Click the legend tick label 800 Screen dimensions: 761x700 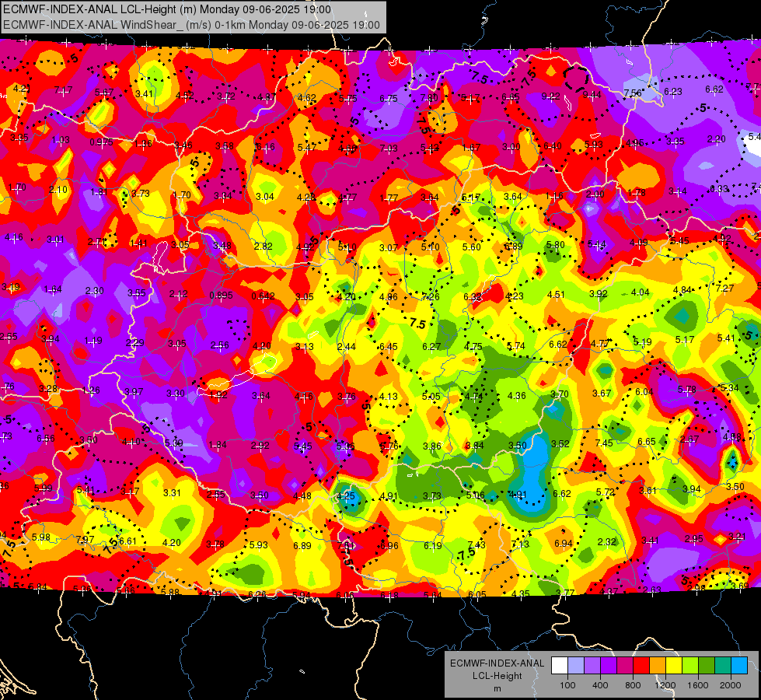click(633, 685)
